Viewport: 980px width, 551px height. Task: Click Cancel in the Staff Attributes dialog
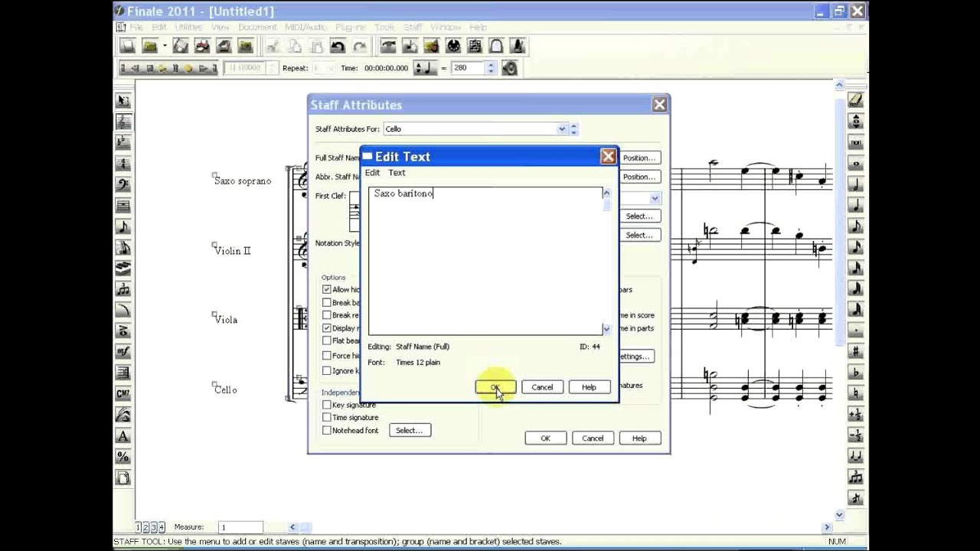click(593, 439)
